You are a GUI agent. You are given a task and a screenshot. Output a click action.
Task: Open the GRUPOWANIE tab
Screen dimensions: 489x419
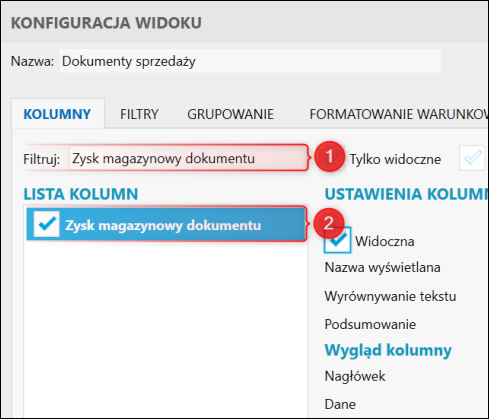coord(230,114)
